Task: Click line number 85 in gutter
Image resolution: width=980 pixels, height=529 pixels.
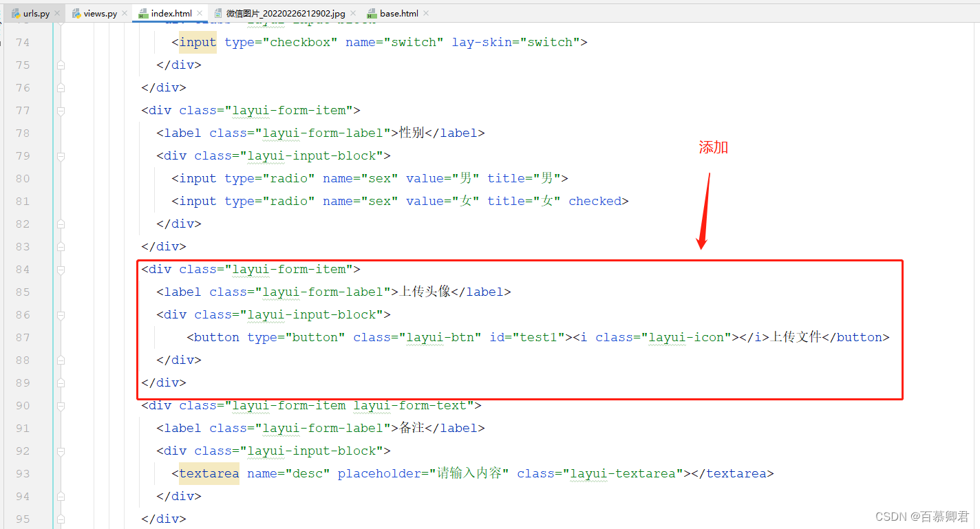Action: coord(23,292)
